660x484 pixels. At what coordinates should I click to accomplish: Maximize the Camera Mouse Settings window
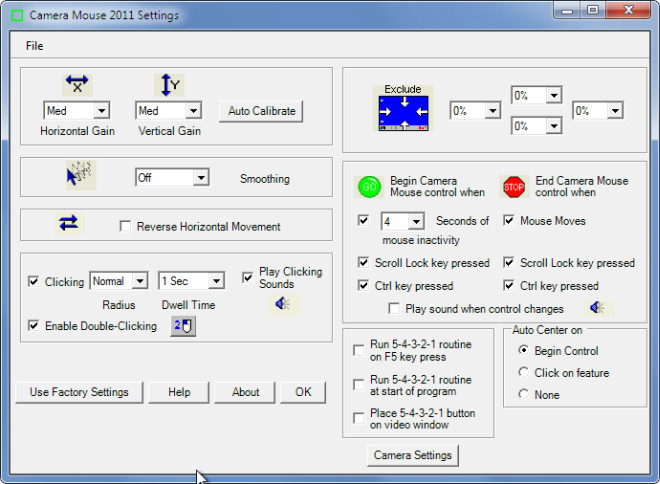pyautogui.click(x=593, y=11)
